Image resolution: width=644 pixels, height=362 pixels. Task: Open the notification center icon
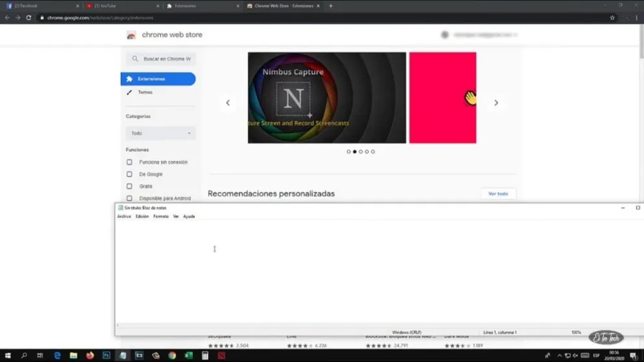[x=634, y=356]
